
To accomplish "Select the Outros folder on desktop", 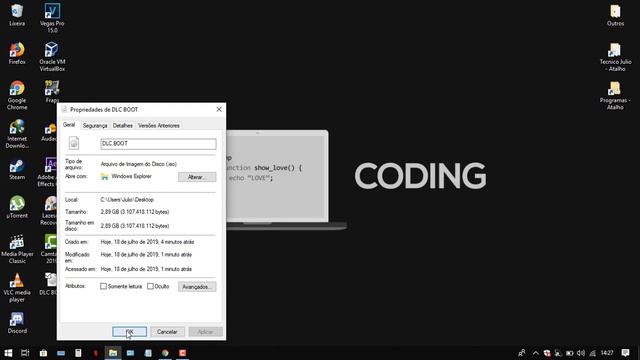I will (615, 16).
